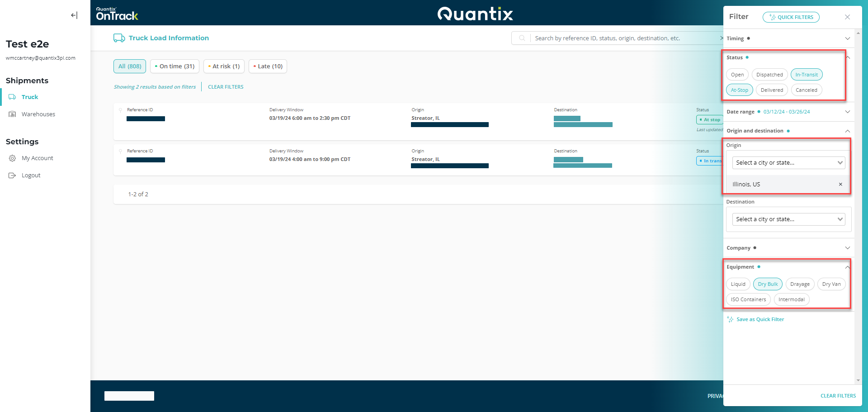Screen dimensions: 868x412
Task: Remove the Illinois, US origin filter
Action: pos(840,185)
